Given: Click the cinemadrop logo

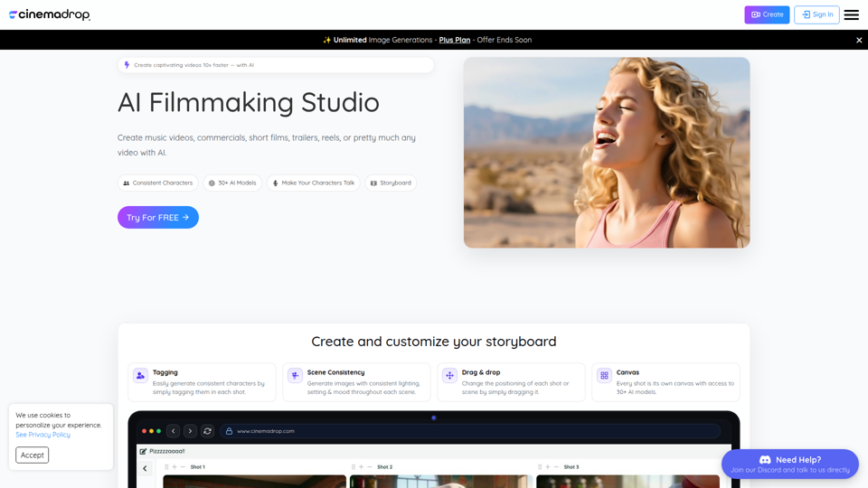Looking at the screenshot, I should point(49,14).
